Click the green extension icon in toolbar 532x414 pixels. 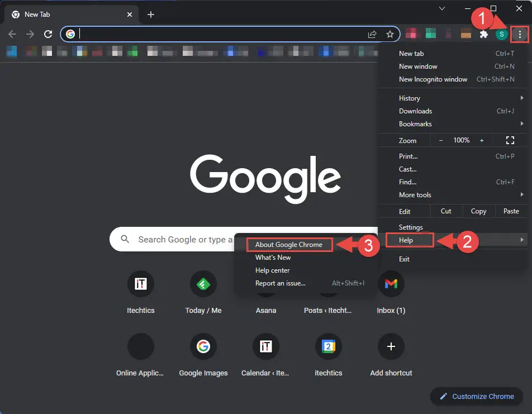pyautogui.click(x=430, y=34)
